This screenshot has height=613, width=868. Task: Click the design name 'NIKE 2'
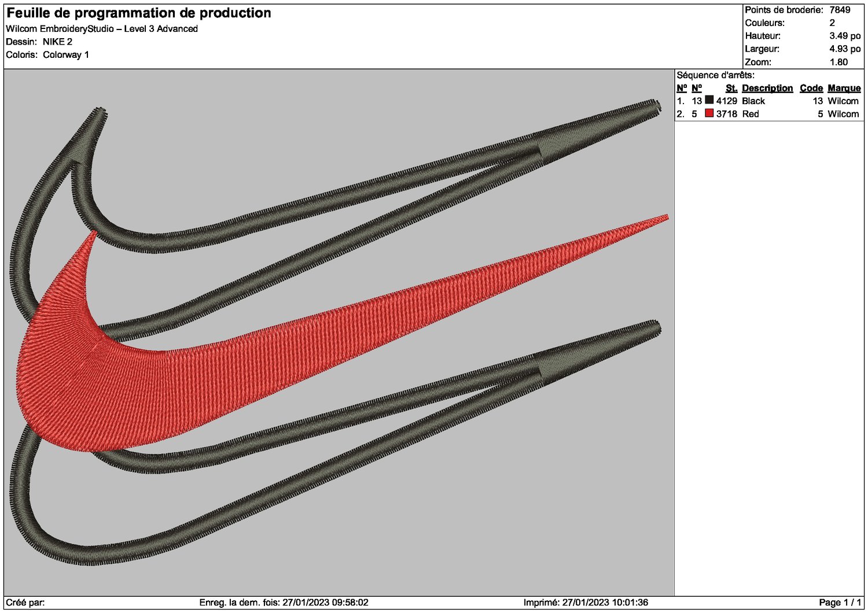[57, 42]
